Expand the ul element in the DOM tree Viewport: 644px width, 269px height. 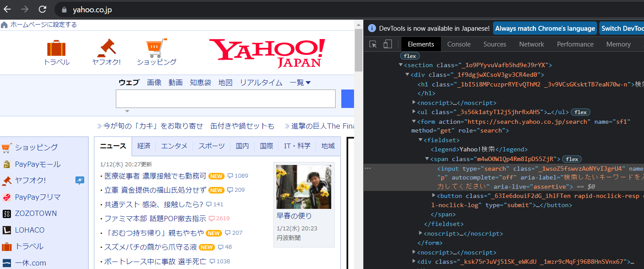click(x=414, y=112)
